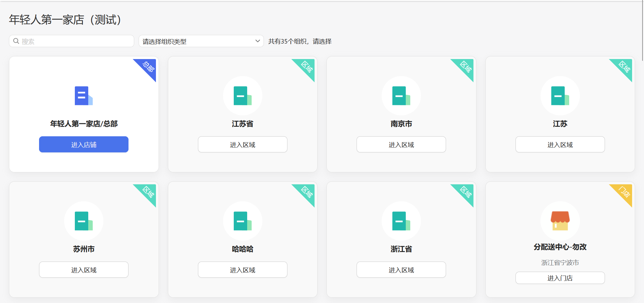The image size is (644, 303).
Task: Click the 浙江省 card title
Action: click(401, 249)
